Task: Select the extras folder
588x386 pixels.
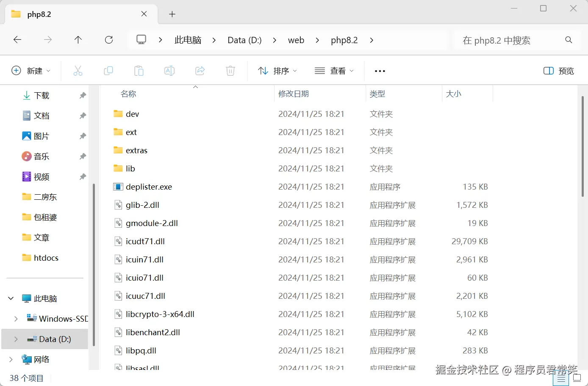Action: point(136,150)
